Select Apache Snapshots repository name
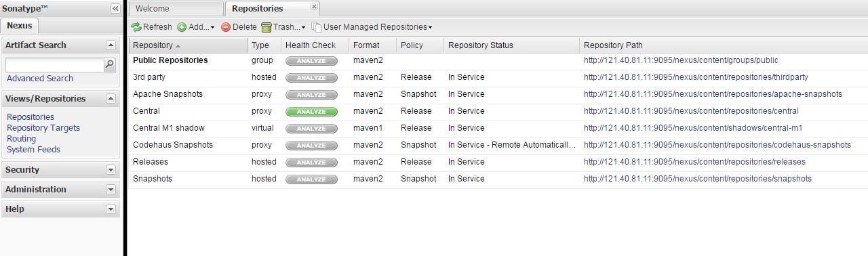Image resolution: width=868 pixels, height=256 pixels. (x=167, y=94)
